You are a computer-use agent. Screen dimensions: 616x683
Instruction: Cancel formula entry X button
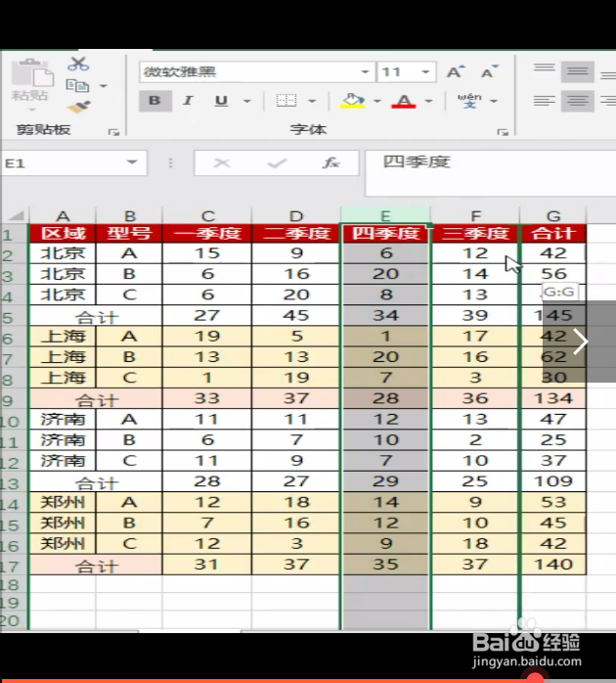[x=222, y=162]
